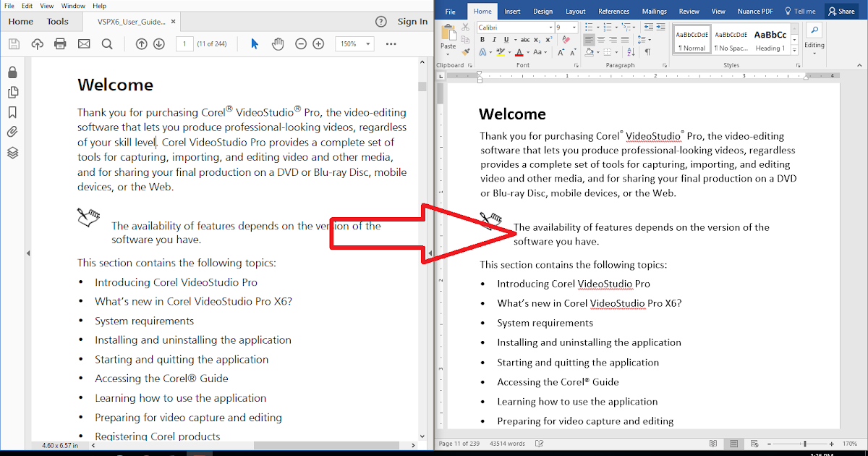Viewport: 868px width, 456px height.
Task: Open the font size dropdown in Word
Action: (574, 28)
